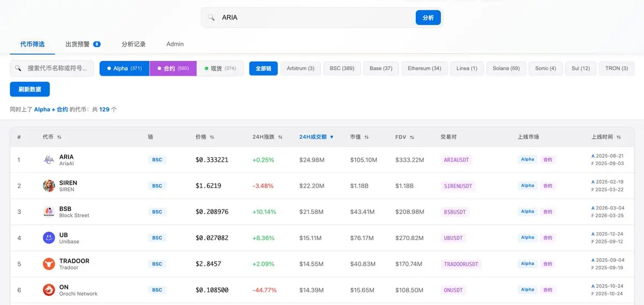This screenshot has height=305, width=644.
Task: Click the magnifier icon in token filter box
Action: pyautogui.click(x=18, y=69)
